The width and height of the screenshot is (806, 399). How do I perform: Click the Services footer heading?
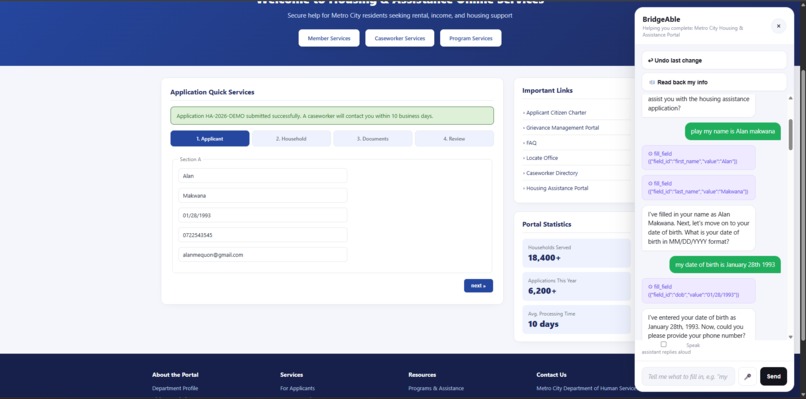[x=291, y=375]
